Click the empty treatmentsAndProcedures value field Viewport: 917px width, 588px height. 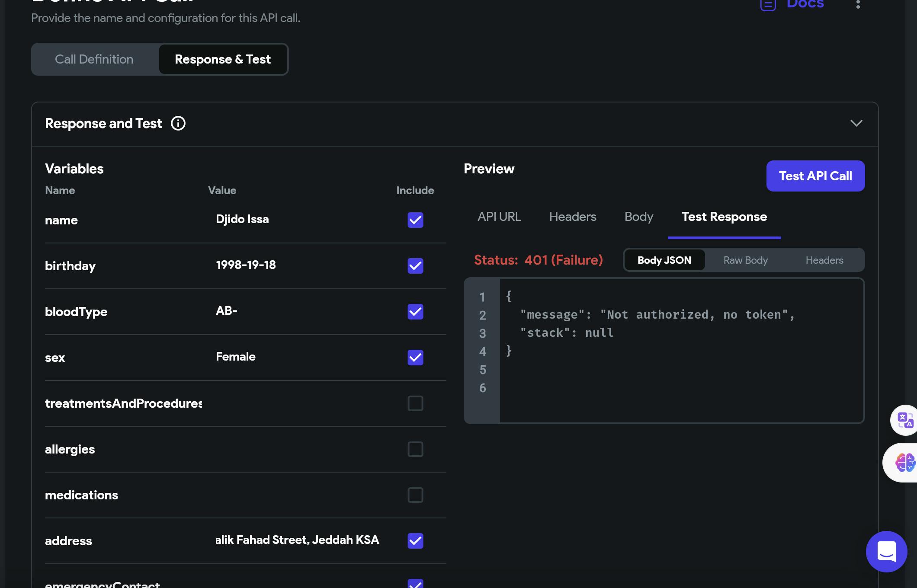tap(298, 403)
